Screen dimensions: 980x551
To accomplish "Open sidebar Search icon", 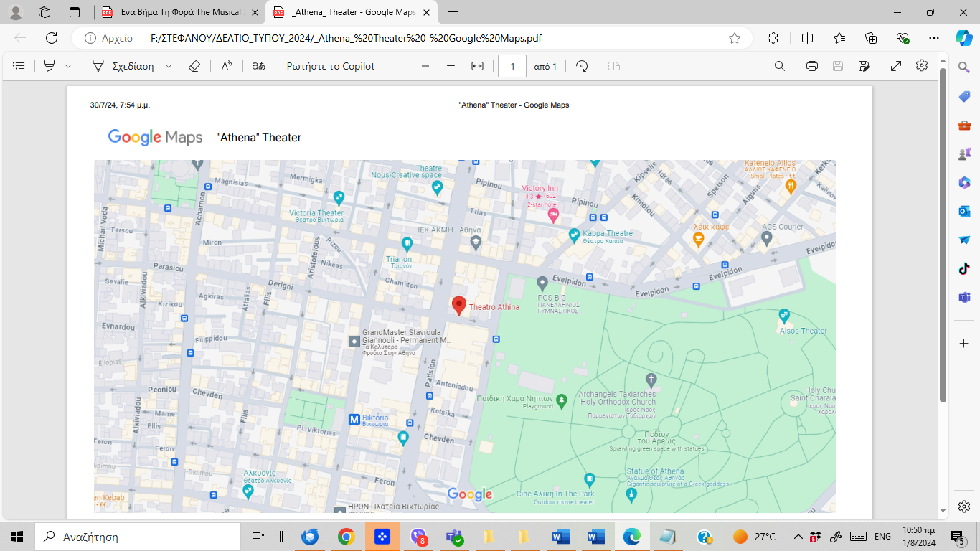I will click(x=964, y=67).
